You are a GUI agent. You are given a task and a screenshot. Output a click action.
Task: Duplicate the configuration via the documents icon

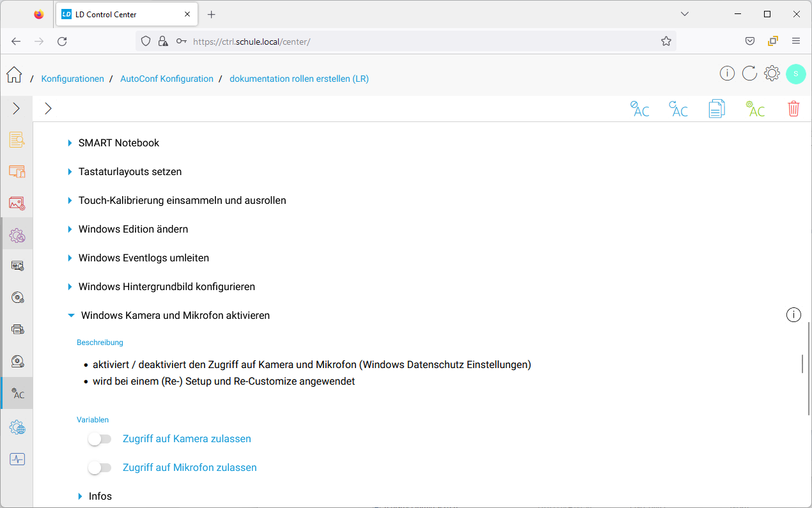[717, 109]
